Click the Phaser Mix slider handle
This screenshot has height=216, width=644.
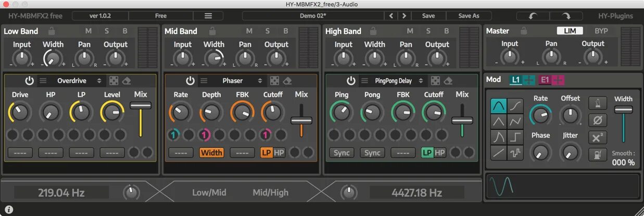pos(301,121)
